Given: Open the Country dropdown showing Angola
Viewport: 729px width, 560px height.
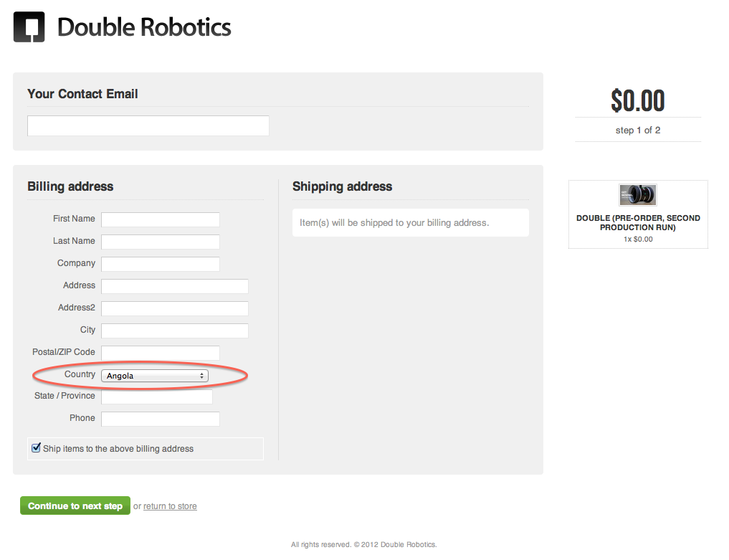Looking at the screenshot, I should click(154, 375).
